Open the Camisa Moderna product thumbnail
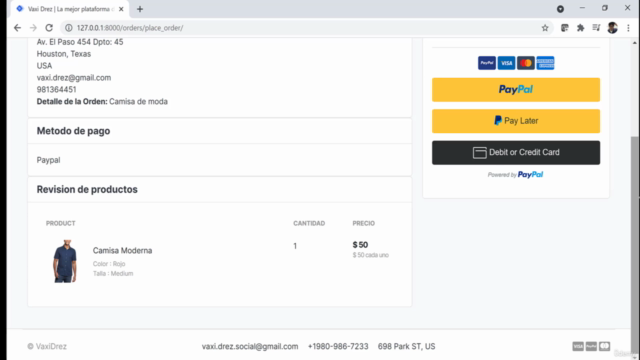 [65, 261]
